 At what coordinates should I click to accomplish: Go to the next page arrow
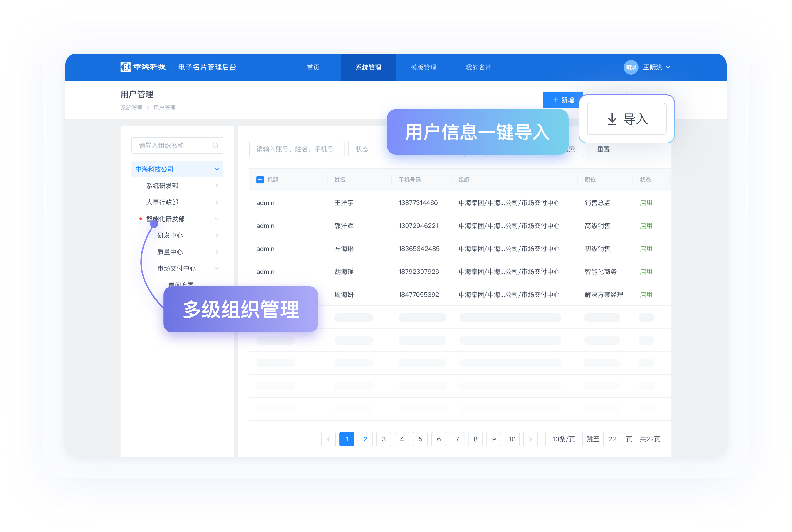coord(530,439)
